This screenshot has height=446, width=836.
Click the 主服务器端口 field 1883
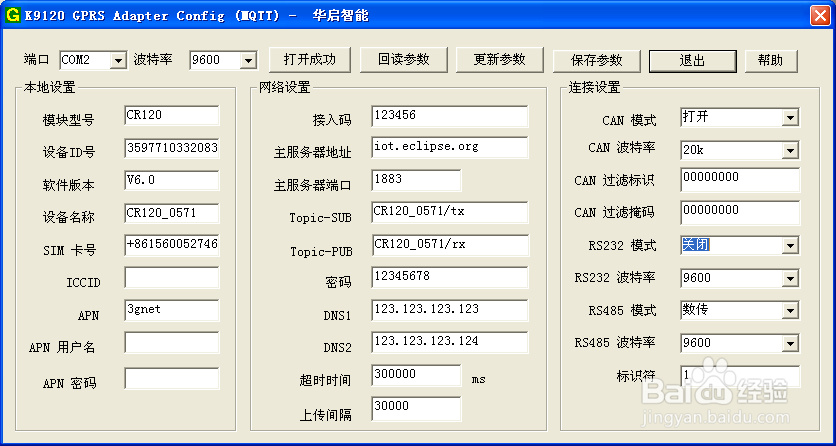[416, 181]
